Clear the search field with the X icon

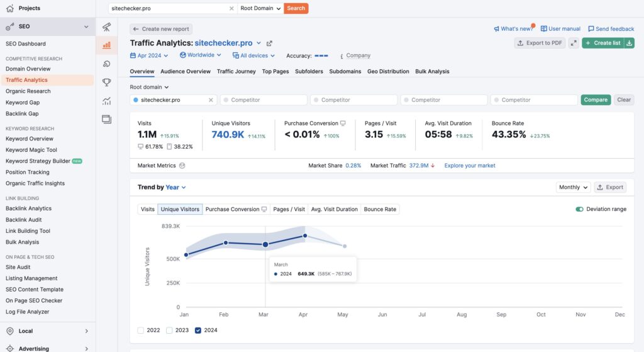pos(231,8)
